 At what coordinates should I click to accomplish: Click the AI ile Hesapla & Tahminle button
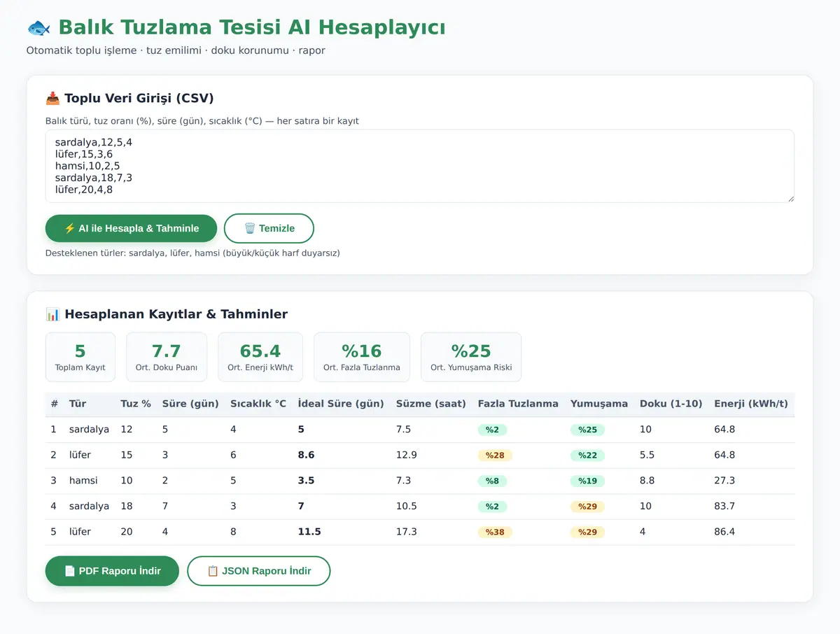(x=132, y=228)
